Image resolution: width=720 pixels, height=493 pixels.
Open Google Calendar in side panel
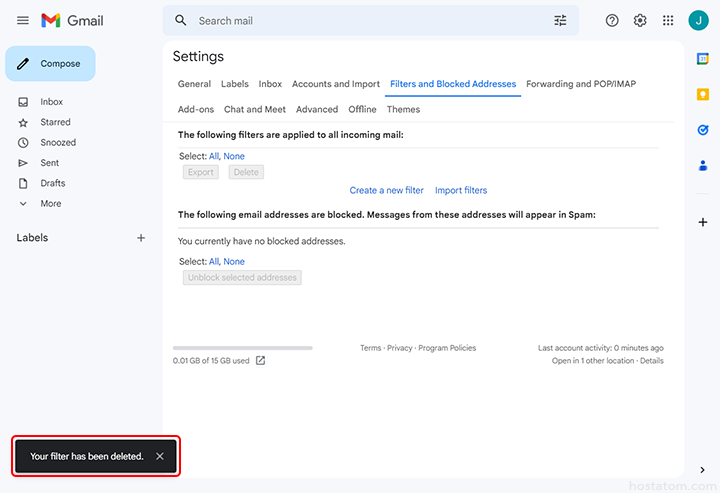tap(703, 59)
